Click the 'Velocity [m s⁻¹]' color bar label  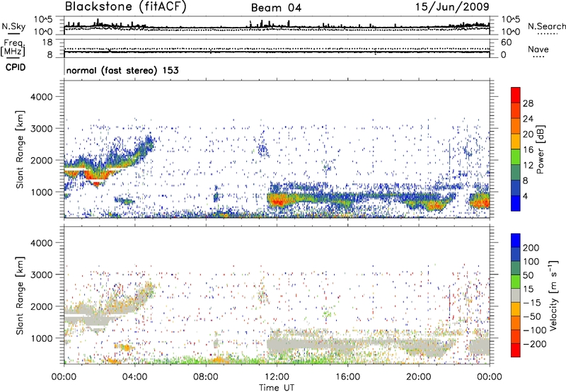coord(553,295)
